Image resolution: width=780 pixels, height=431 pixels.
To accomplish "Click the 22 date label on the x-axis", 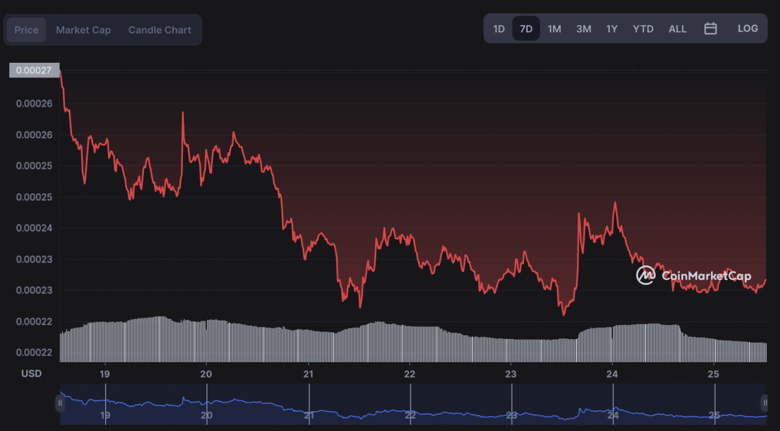I will point(409,374).
